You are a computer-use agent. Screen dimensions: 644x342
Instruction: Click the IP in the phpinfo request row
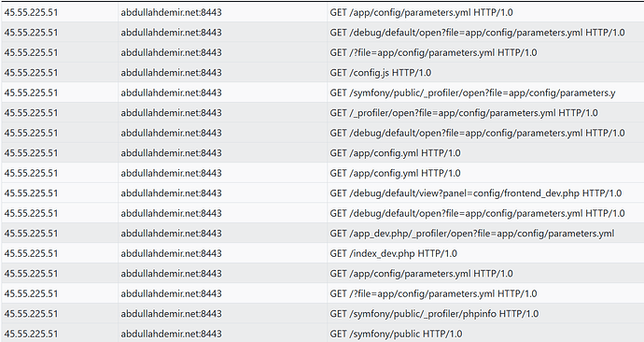[31, 314]
